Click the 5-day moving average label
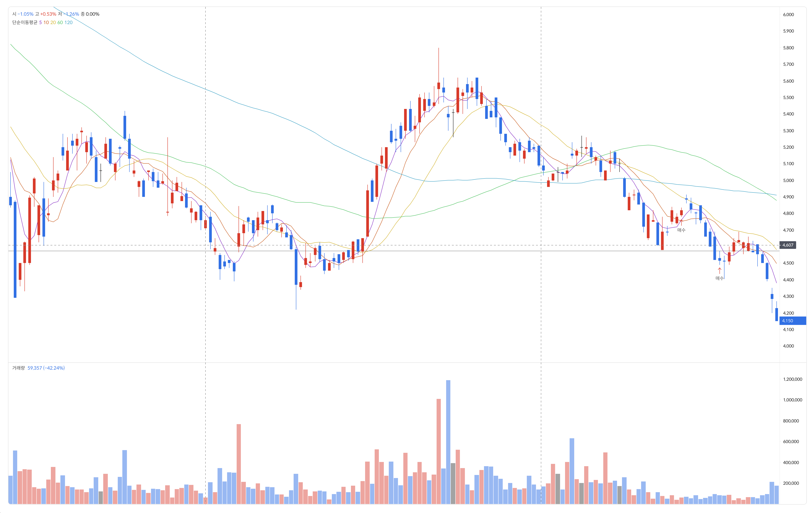The height and width of the screenshot is (513, 812). pyautogui.click(x=41, y=23)
